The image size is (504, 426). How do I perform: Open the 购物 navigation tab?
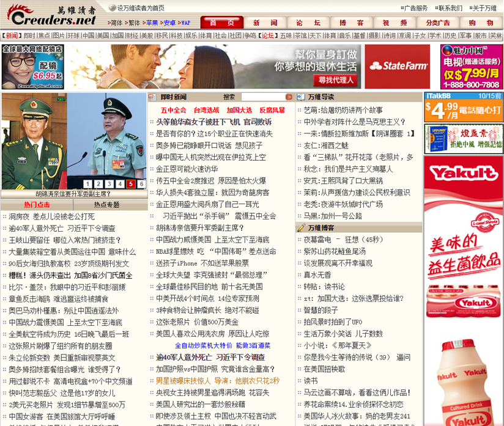[481, 23]
